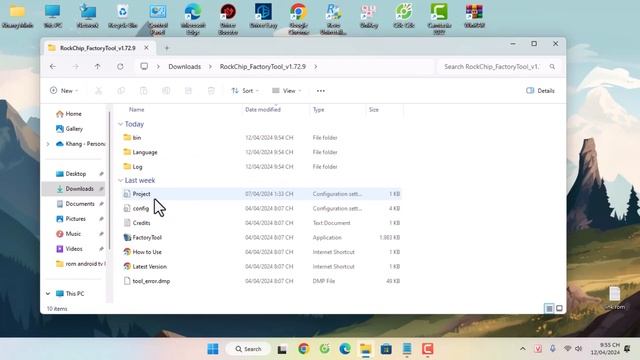Open Google Chrome desktop shortcut
This screenshot has height=360, width=640.
[x=298, y=18]
